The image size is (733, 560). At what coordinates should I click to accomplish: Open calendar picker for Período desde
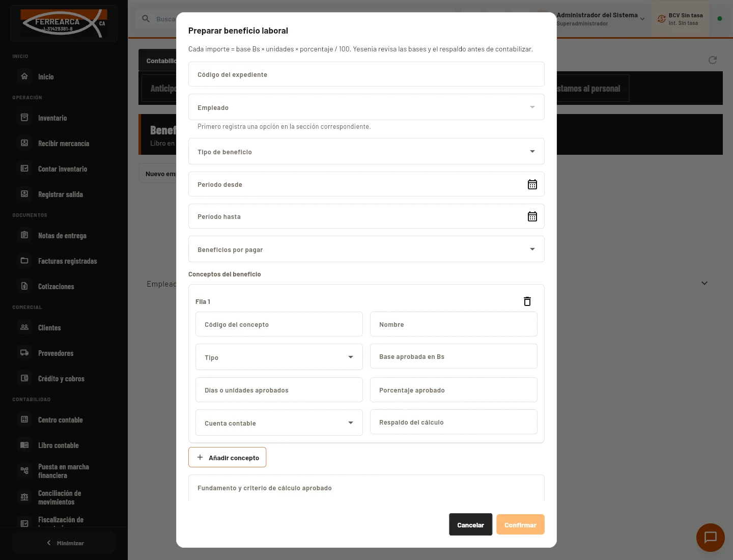click(x=532, y=184)
